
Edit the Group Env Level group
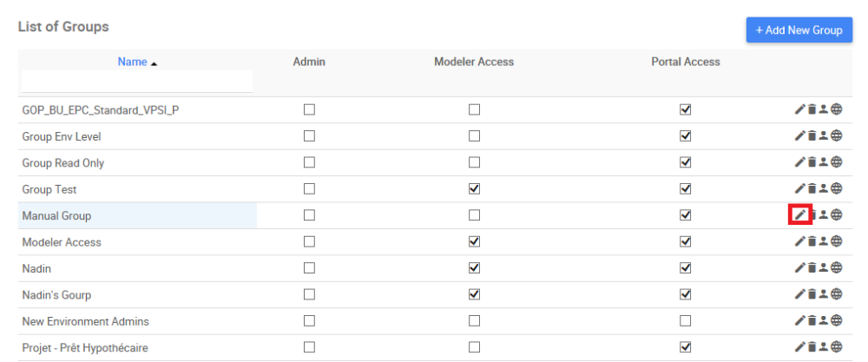800,136
